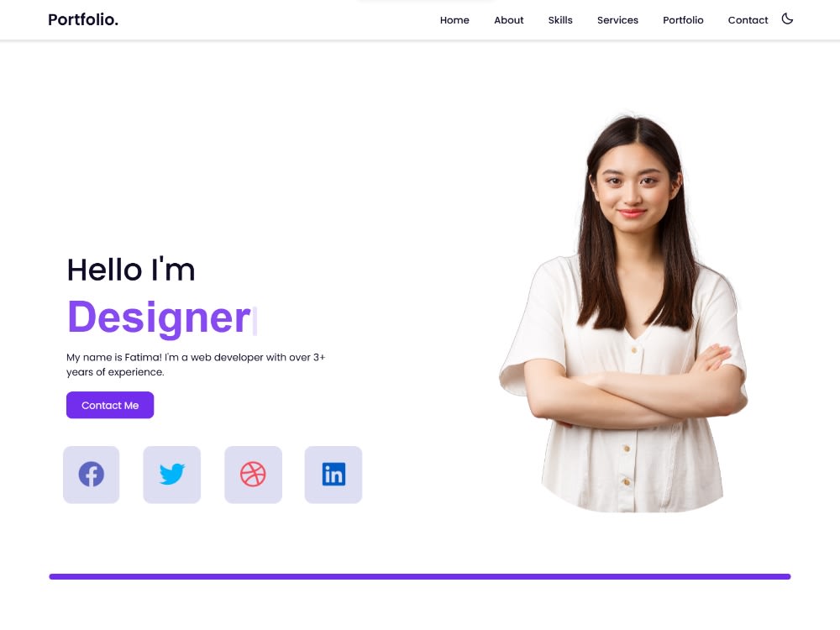Open the Dribbble basketball icon
The image size is (840, 630).
pos(253,475)
